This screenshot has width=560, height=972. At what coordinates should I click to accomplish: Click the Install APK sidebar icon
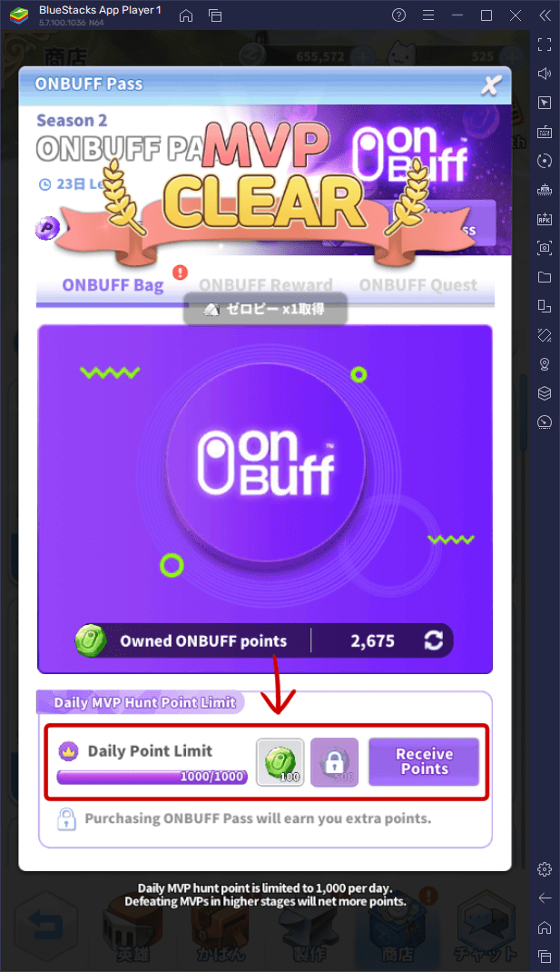tap(545, 219)
